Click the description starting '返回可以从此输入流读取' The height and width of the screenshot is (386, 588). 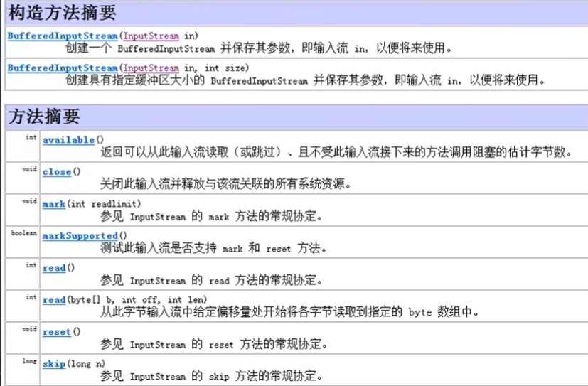click(x=336, y=152)
